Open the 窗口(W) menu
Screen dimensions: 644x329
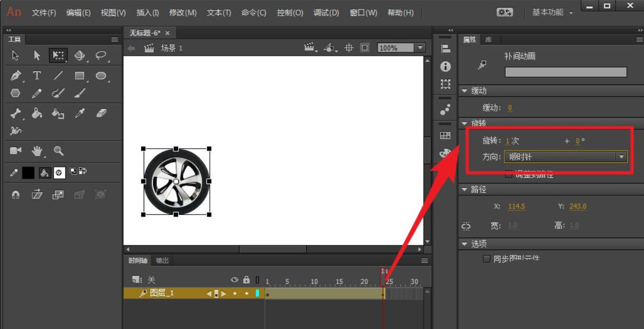click(364, 13)
